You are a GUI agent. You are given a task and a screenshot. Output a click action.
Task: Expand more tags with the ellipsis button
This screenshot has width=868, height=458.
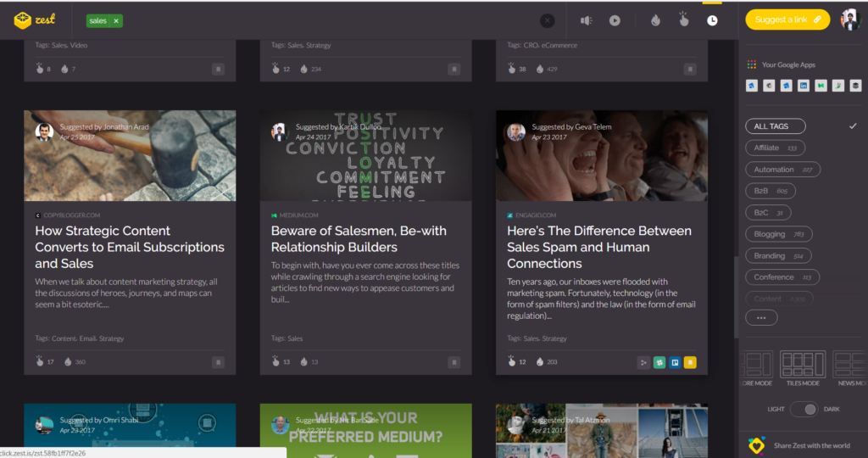click(761, 318)
